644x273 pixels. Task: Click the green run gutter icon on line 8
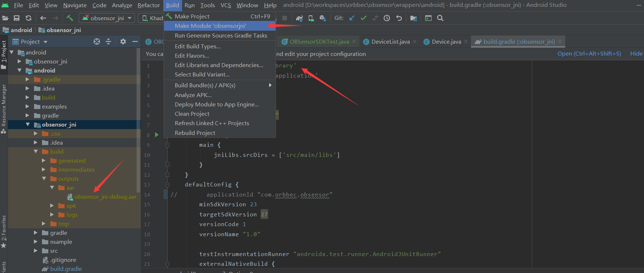pyautogui.click(x=157, y=135)
